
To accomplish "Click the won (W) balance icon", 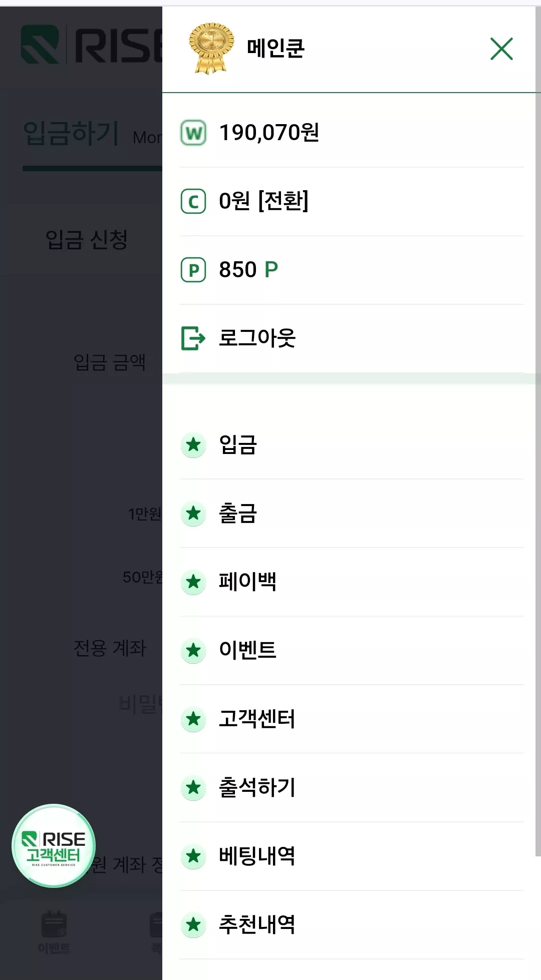I will click(193, 133).
